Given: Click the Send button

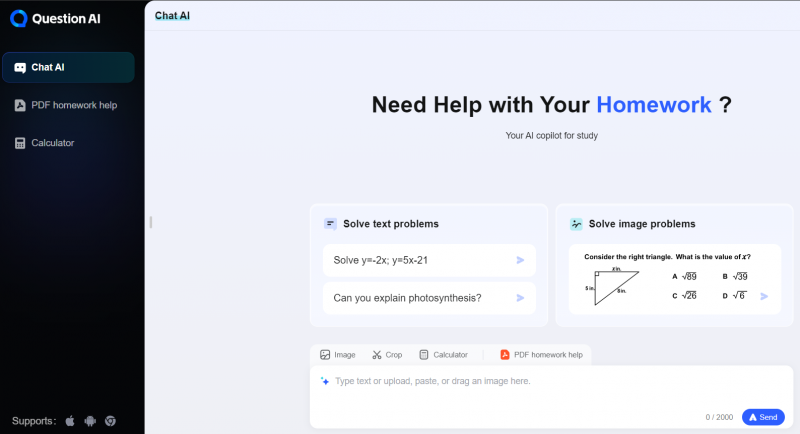Looking at the screenshot, I should (763, 417).
